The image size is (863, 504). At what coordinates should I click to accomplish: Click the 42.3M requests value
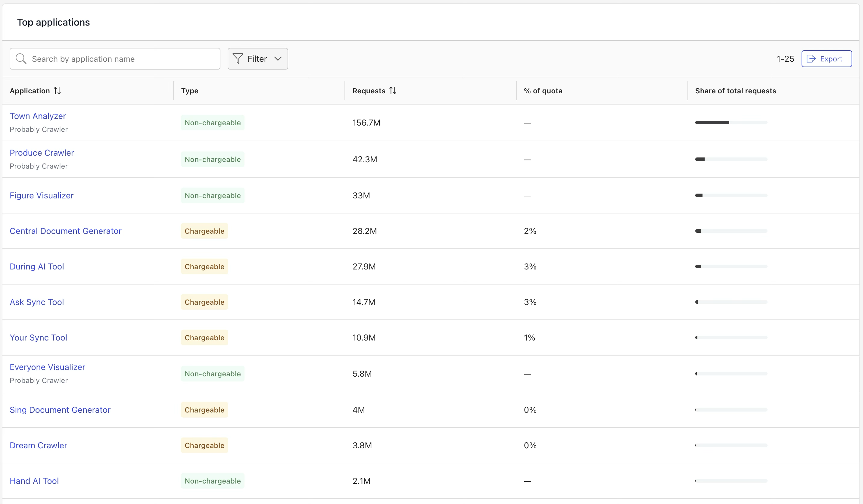tap(365, 159)
